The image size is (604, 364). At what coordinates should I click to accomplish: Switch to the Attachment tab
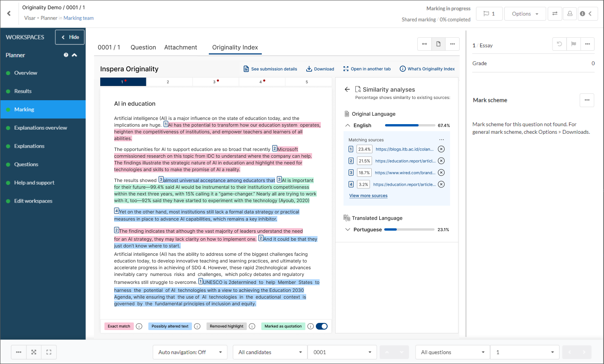(x=180, y=47)
